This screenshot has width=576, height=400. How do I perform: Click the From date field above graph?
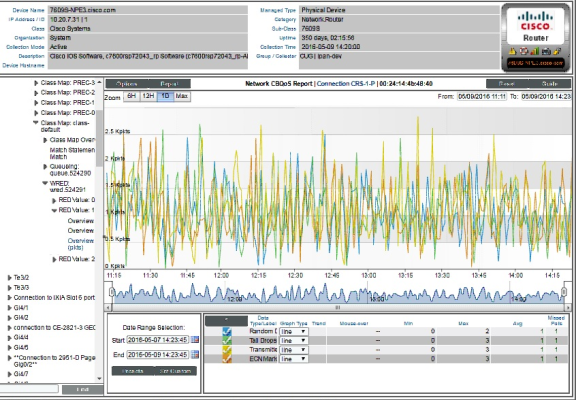click(482, 97)
